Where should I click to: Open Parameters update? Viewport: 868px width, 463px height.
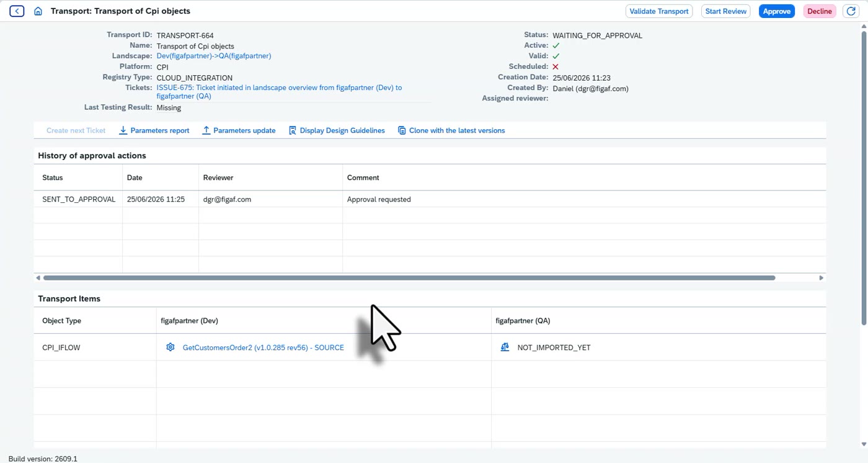[239, 130]
